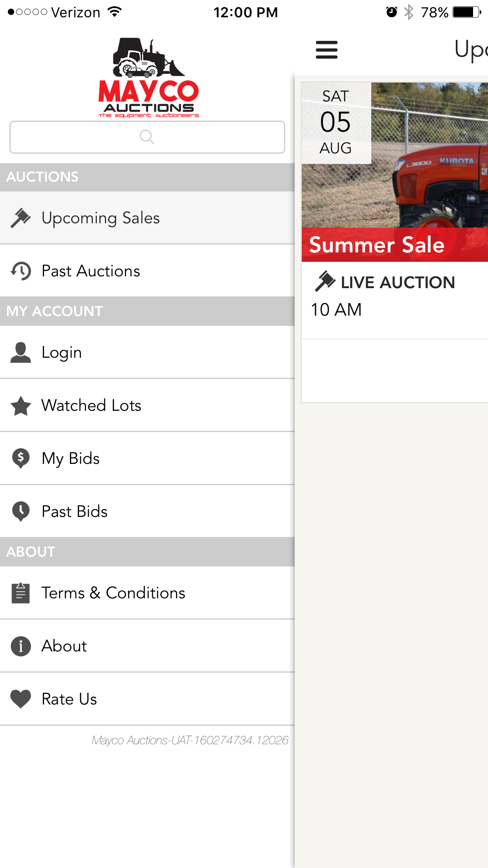Viewport: 488px width, 868px height.
Task: Click the search input field
Action: [147, 137]
